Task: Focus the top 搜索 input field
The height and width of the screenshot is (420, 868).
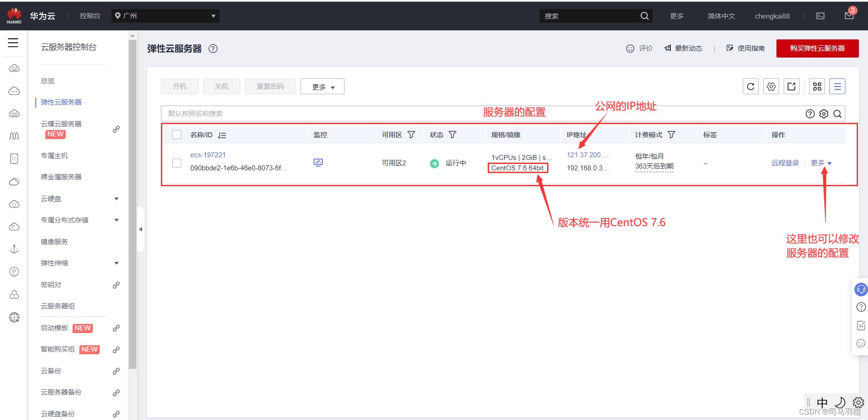Action: 589,16
